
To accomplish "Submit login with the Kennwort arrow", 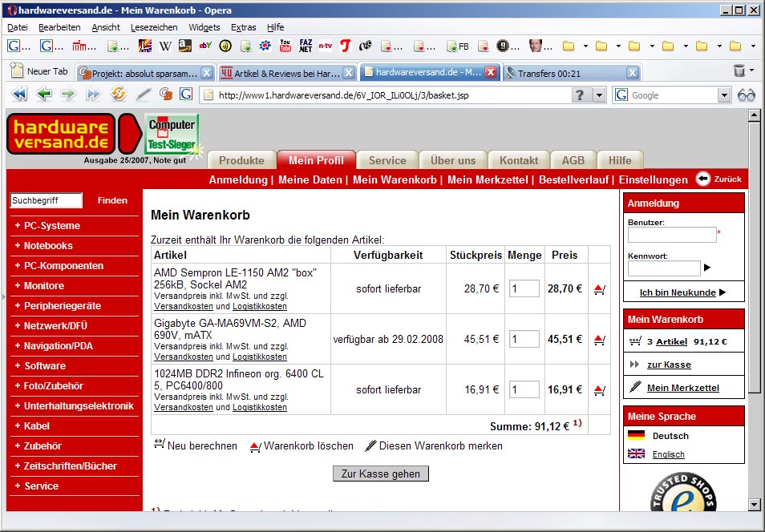I will [707, 268].
